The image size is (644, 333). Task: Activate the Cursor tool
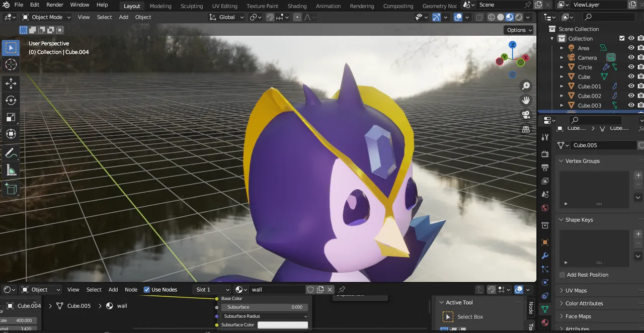click(11, 64)
